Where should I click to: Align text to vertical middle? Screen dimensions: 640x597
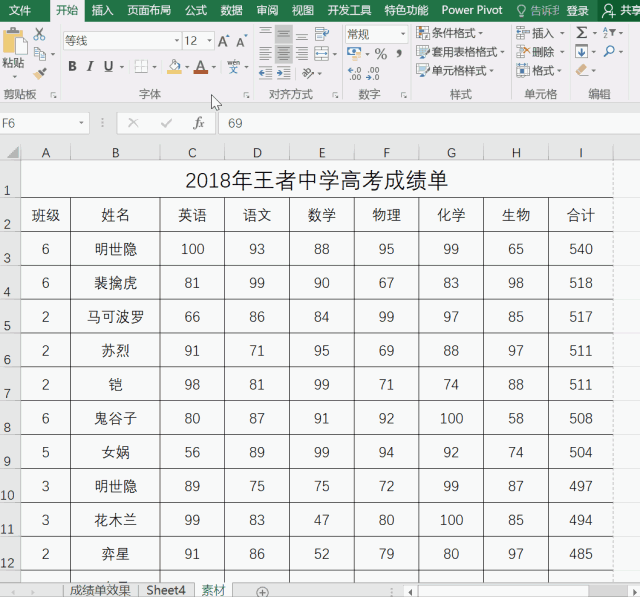284,34
